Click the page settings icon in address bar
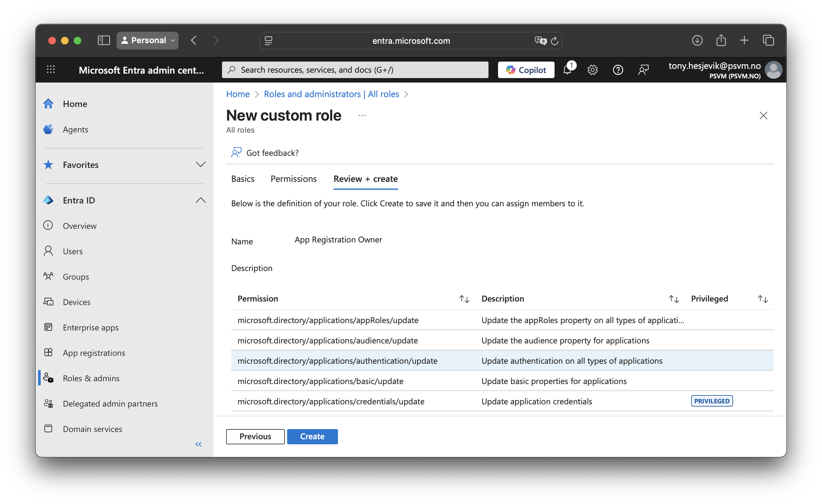822x504 pixels. click(x=269, y=41)
